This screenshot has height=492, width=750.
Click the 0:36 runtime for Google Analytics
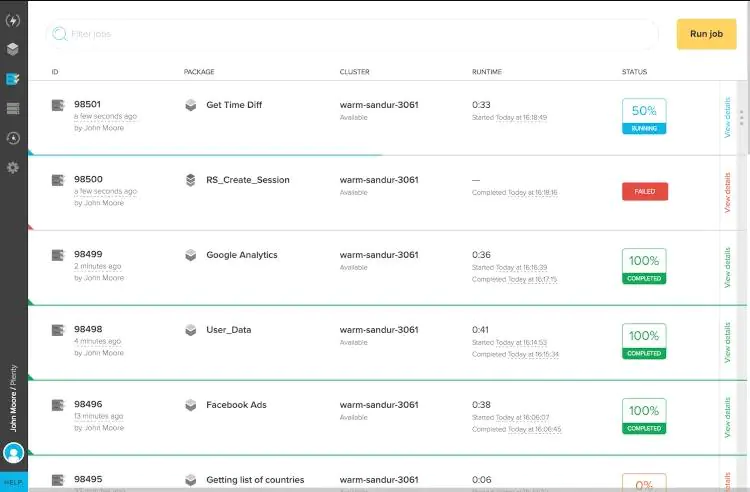[481, 255]
